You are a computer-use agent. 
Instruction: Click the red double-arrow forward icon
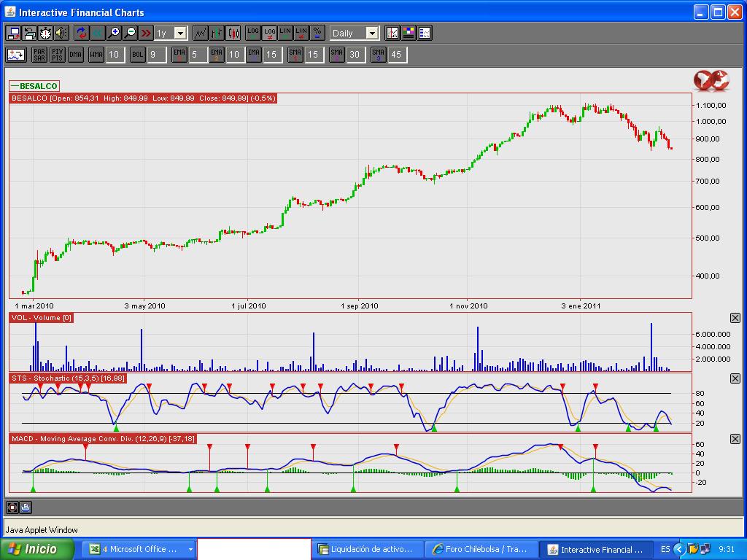(146, 33)
